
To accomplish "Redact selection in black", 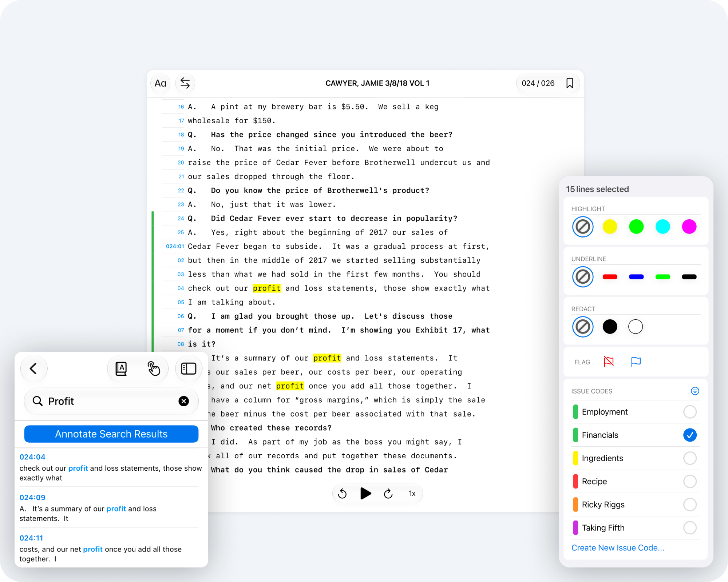I will click(x=610, y=327).
